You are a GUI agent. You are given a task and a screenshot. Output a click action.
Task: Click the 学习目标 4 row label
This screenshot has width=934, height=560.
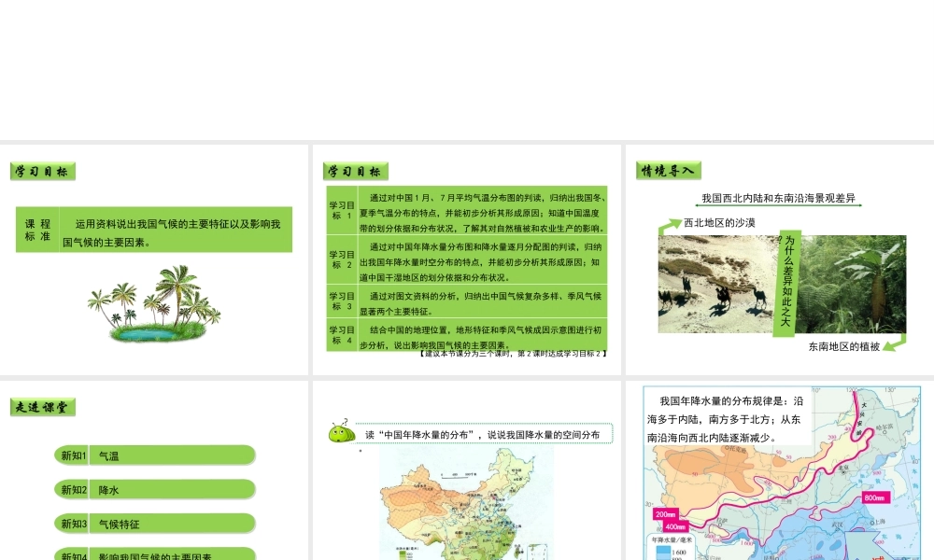(x=342, y=335)
